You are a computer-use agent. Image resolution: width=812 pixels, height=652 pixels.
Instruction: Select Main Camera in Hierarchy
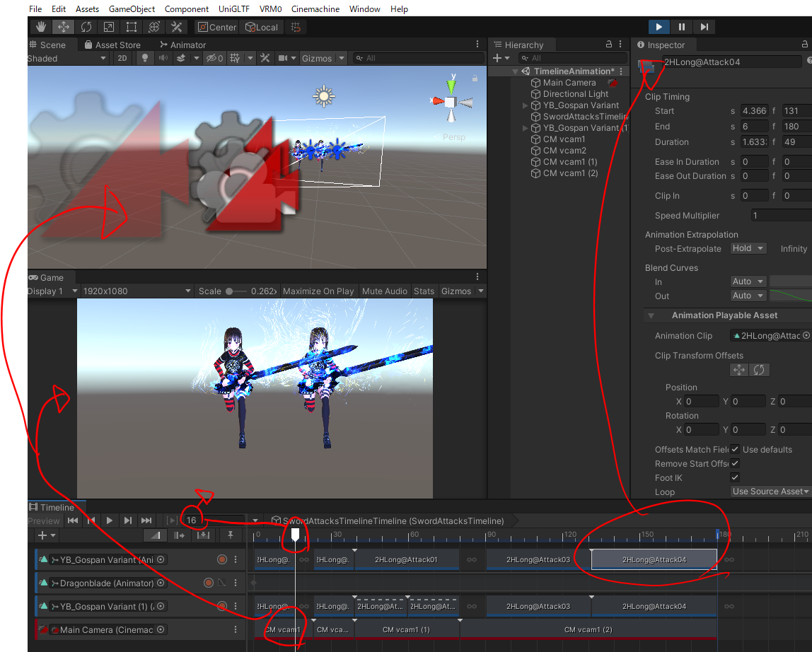click(x=569, y=83)
